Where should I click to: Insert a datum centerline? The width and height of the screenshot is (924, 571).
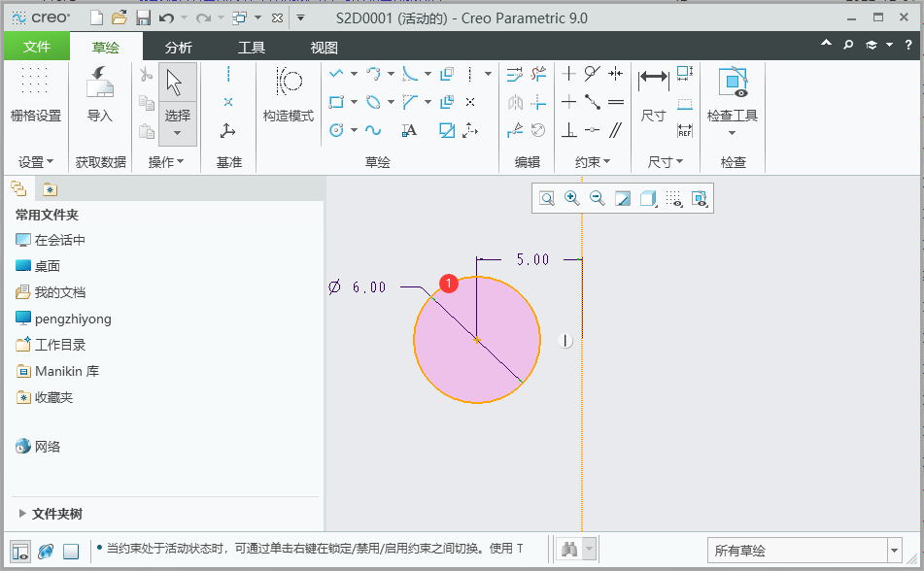[228, 74]
